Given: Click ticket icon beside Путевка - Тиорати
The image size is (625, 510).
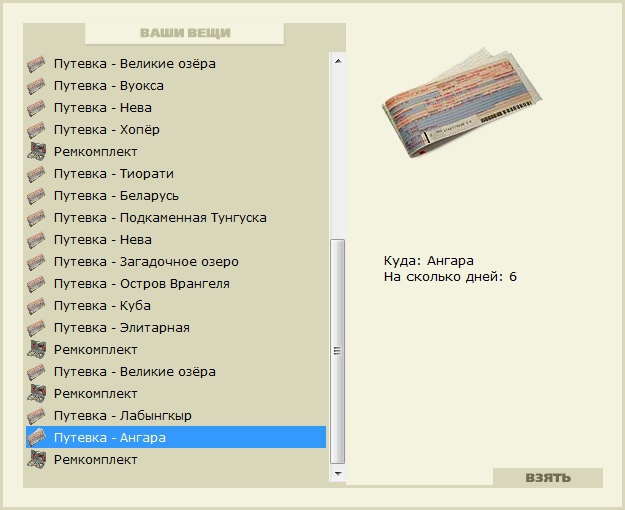Looking at the screenshot, I should click(x=36, y=174).
